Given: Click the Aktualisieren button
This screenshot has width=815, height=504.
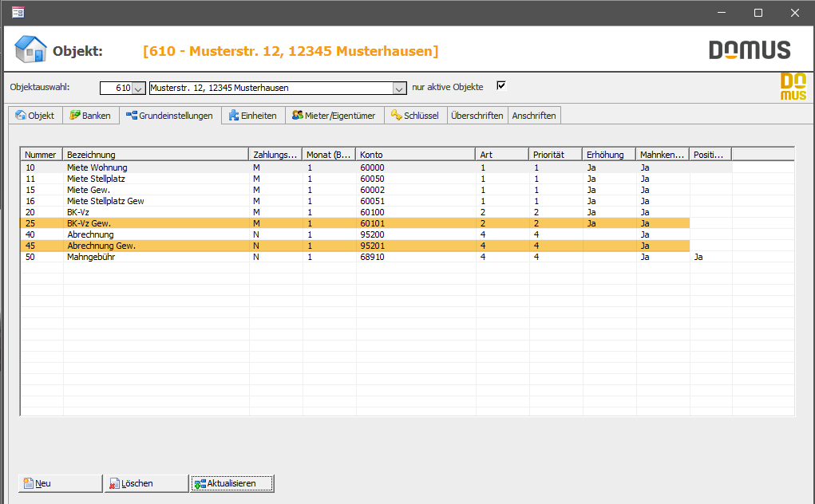Looking at the screenshot, I should [x=231, y=483].
